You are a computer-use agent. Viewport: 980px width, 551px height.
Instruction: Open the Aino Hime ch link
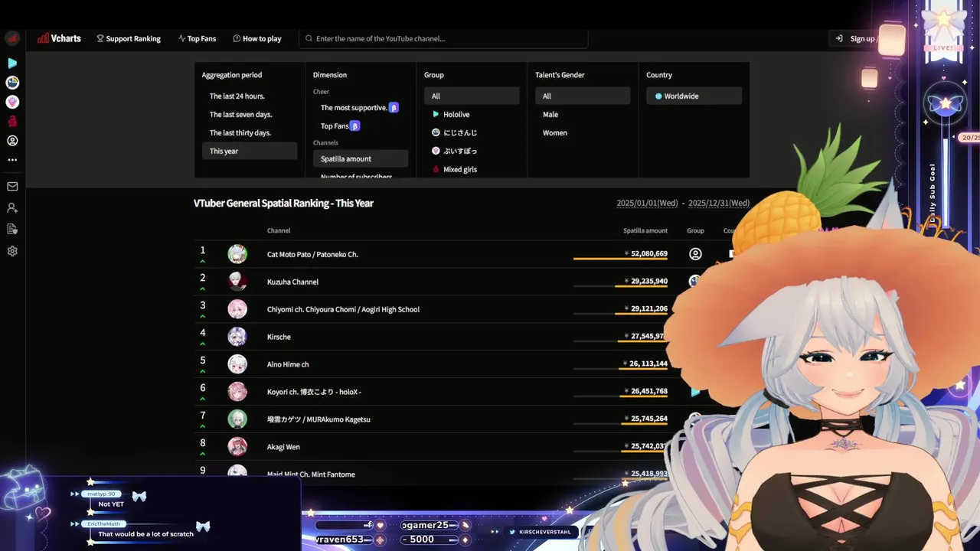click(x=288, y=364)
